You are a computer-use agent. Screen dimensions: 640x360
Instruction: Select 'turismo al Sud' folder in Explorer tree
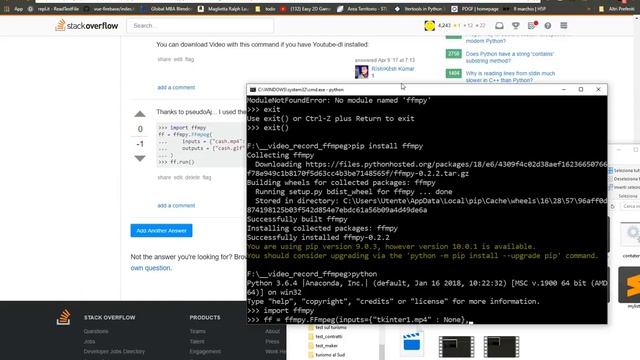(326, 355)
